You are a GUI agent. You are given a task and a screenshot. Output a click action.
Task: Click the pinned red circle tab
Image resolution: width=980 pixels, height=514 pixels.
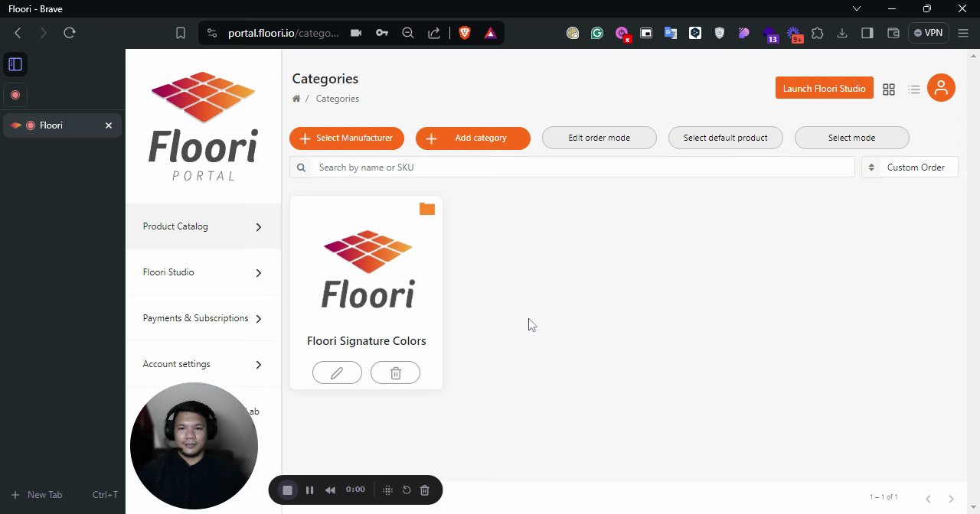15,95
